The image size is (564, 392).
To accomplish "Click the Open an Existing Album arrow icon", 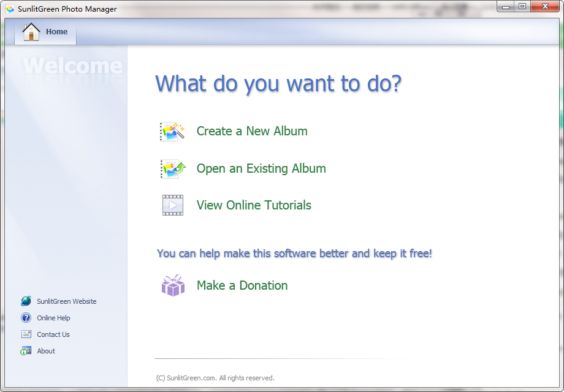I will (173, 169).
